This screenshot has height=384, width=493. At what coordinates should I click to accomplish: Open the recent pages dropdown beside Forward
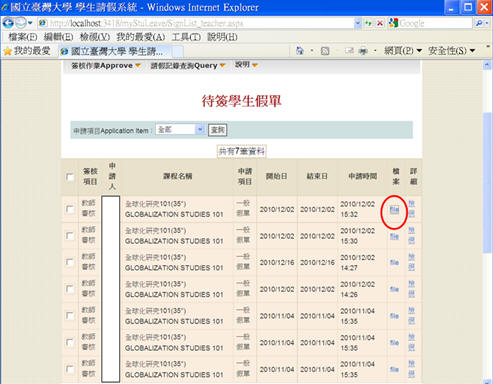[30, 23]
